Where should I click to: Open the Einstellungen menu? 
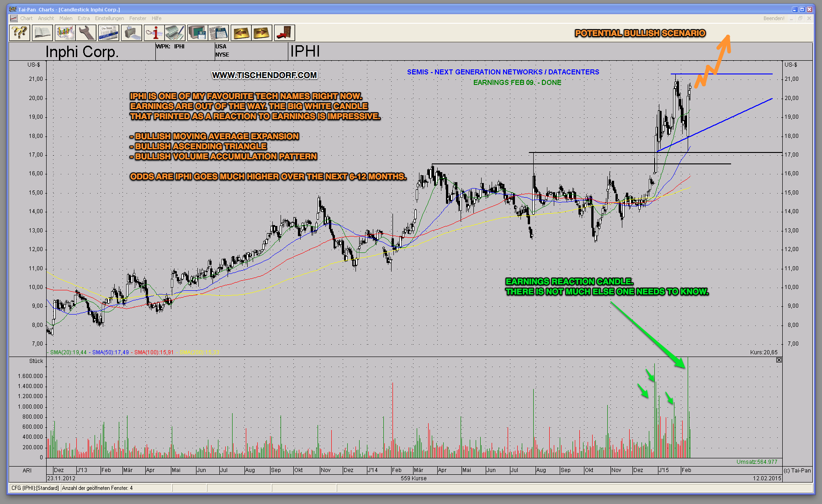[x=109, y=18]
